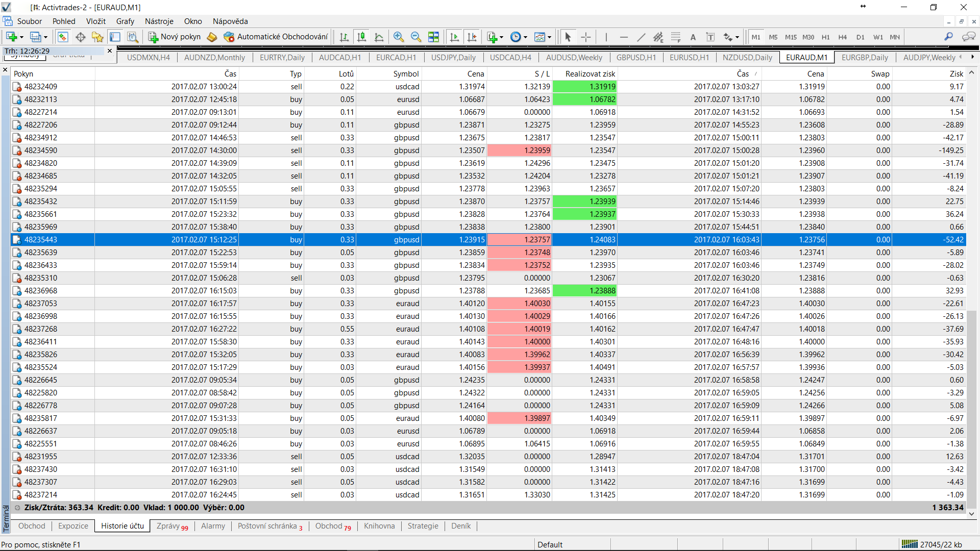Open the GBPUSD,H1 chart tab
Viewport: 980px width, 551px height.
[x=636, y=57]
